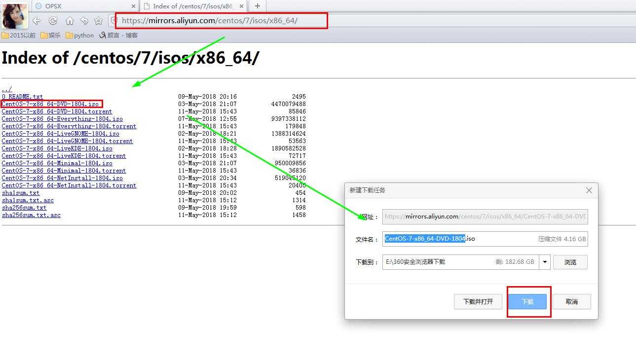
Task: Click the 剩: 182.68 GB free space text
Action: point(515,262)
